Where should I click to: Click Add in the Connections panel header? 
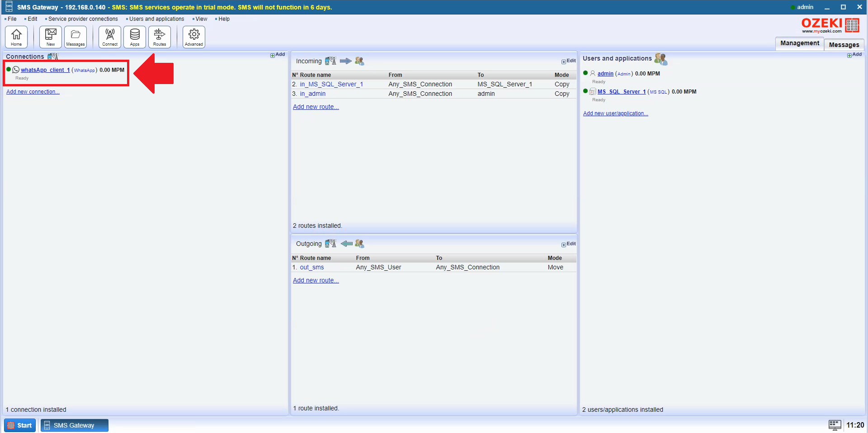pyautogui.click(x=278, y=55)
